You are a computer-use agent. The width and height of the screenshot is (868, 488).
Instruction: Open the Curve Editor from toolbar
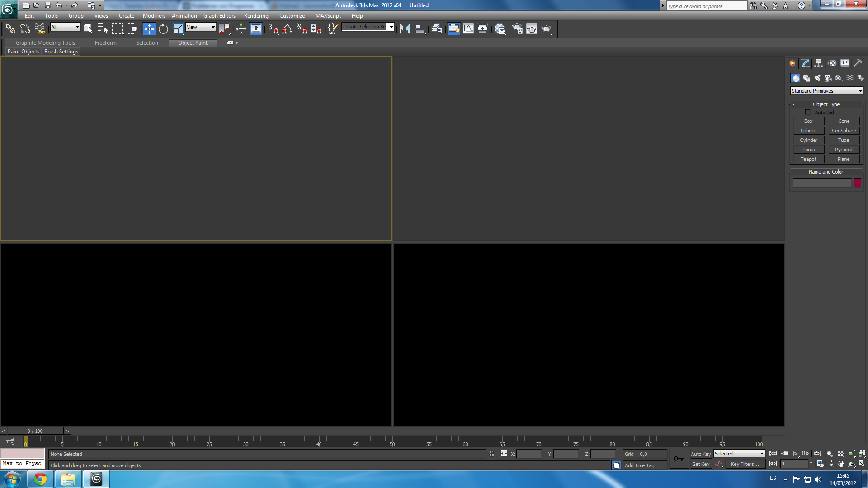(x=468, y=29)
